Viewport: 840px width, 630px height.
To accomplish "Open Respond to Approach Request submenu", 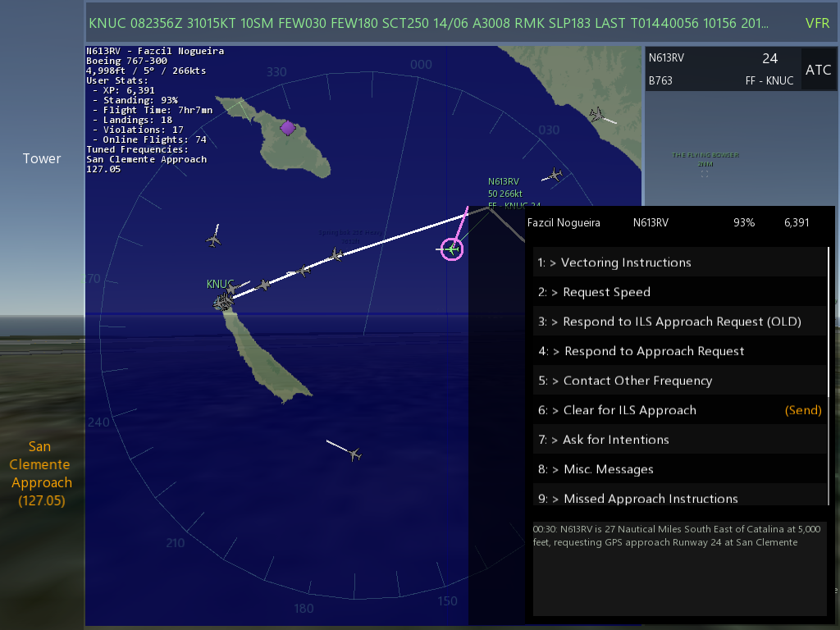I will click(680, 350).
